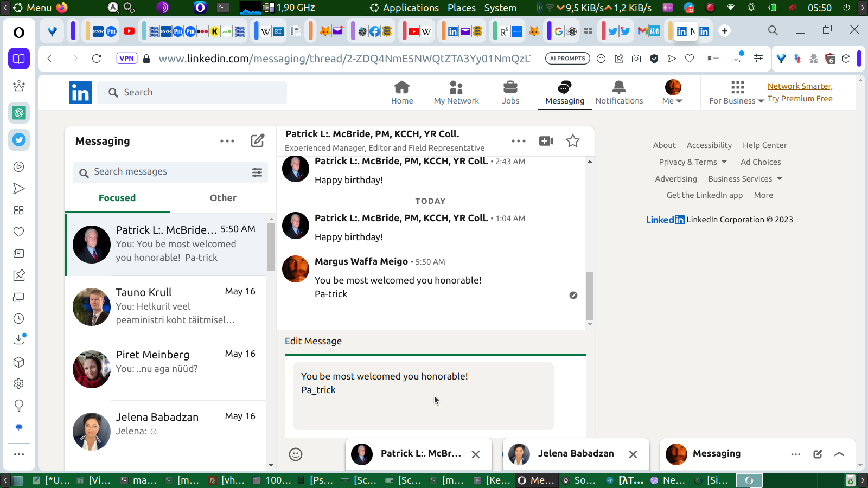Go back to the previous page
Image resolution: width=868 pixels, height=488 pixels.
point(50,59)
